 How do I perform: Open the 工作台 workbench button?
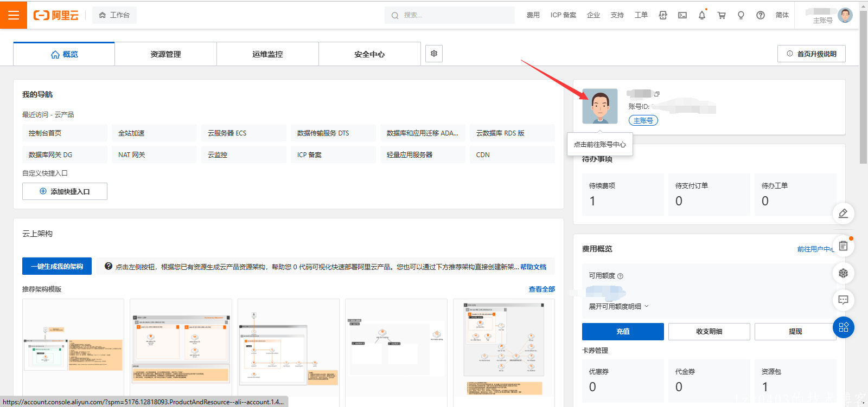[114, 15]
